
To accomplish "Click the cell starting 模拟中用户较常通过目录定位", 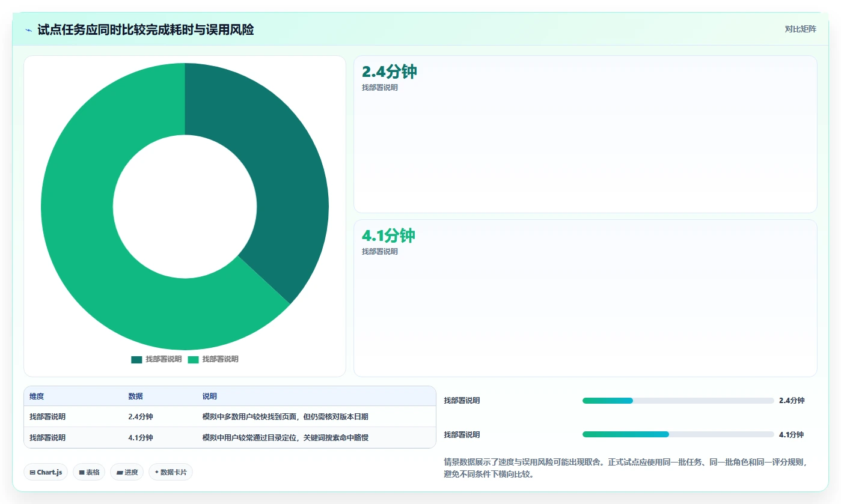I will click(286, 437).
